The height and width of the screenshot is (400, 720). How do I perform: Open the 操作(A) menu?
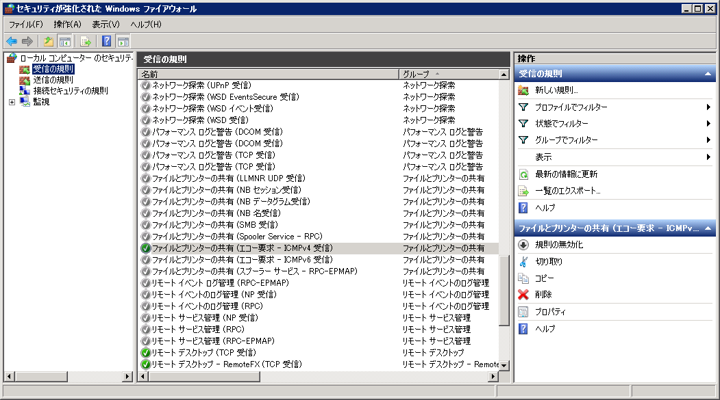67,24
